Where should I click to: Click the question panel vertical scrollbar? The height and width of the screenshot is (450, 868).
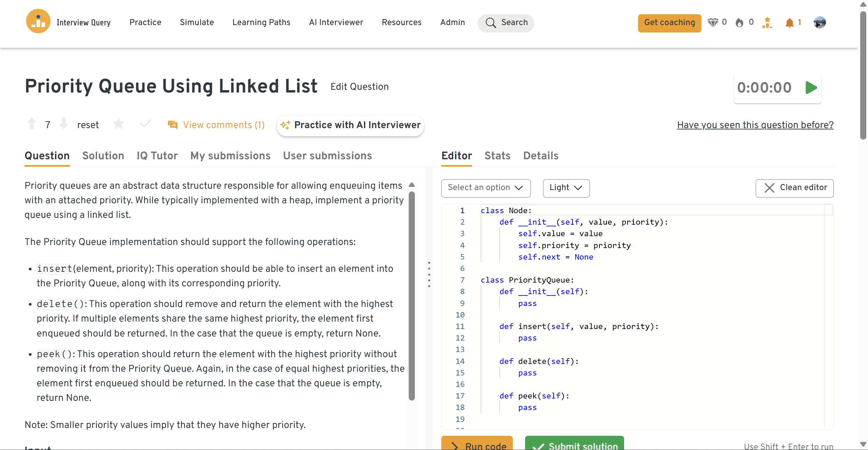(412, 295)
